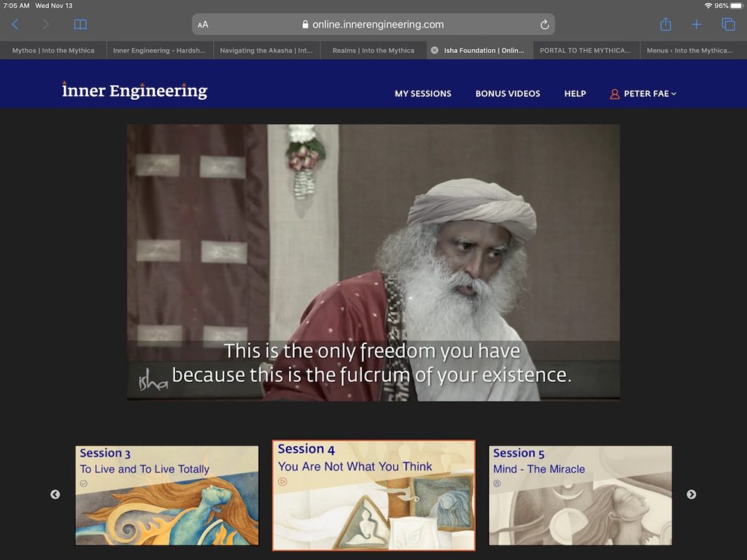This screenshot has height=560, width=747.
Task: Add a new tab with the plus icon
Action: pos(697,24)
